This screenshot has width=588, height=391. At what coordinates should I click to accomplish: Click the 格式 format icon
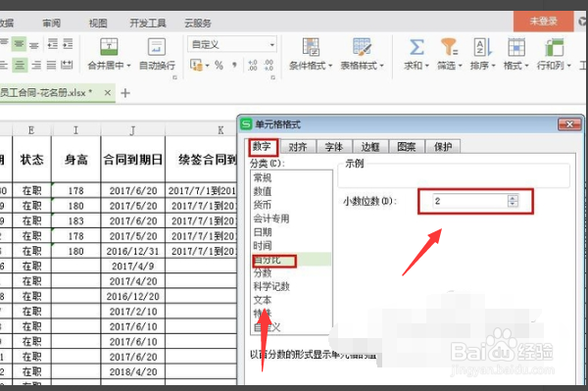(516, 47)
